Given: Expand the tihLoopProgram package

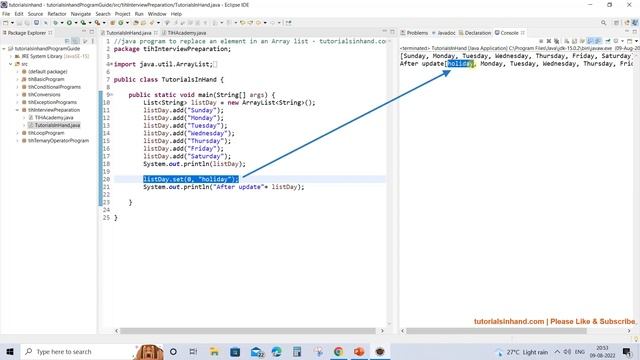Looking at the screenshot, I should point(18,133).
